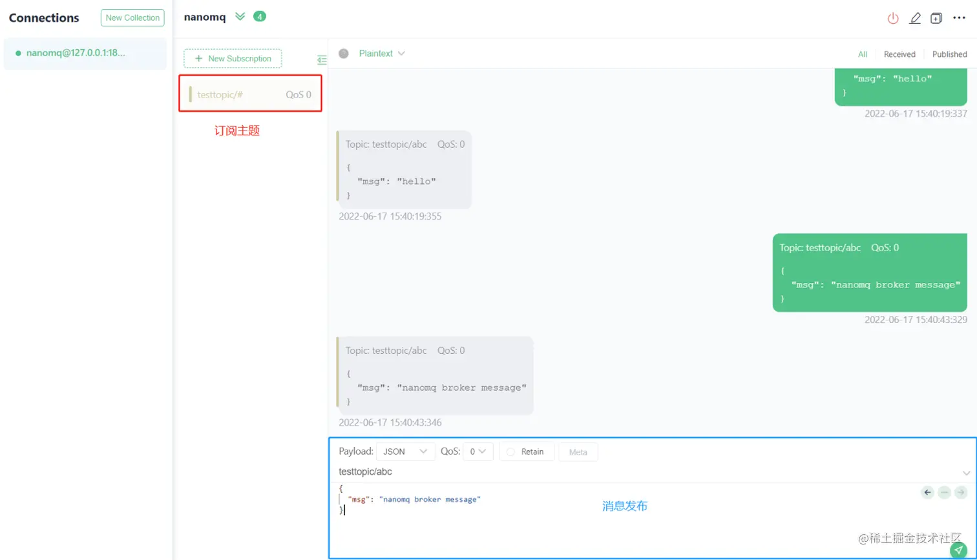Image resolution: width=977 pixels, height=560 pixels.
Task: Send the message with the paper-plane icon
Action: pos(959,550)
